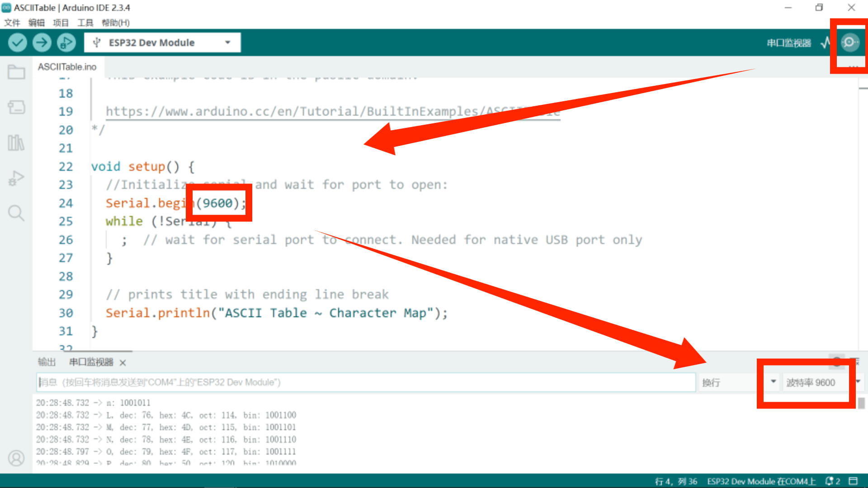Click the Verify checkmark button
Viewport: 868px width, 488px height.
coord(17,42)
